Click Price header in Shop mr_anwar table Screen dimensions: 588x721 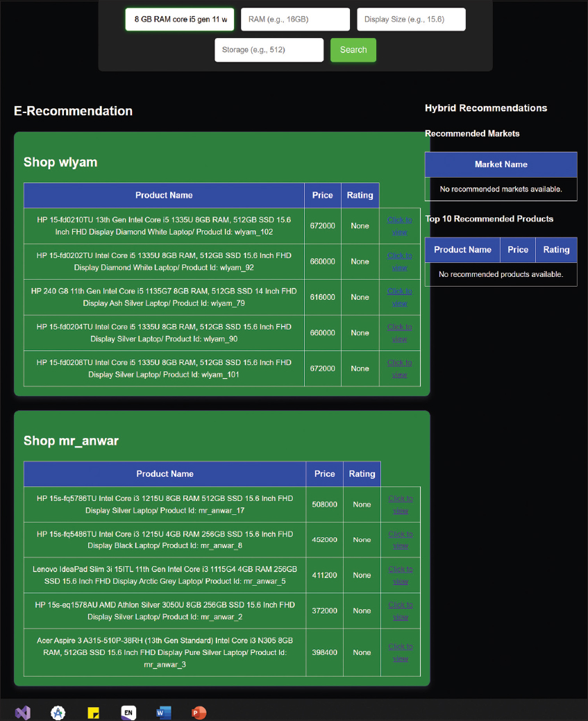(x=324, y=474)
